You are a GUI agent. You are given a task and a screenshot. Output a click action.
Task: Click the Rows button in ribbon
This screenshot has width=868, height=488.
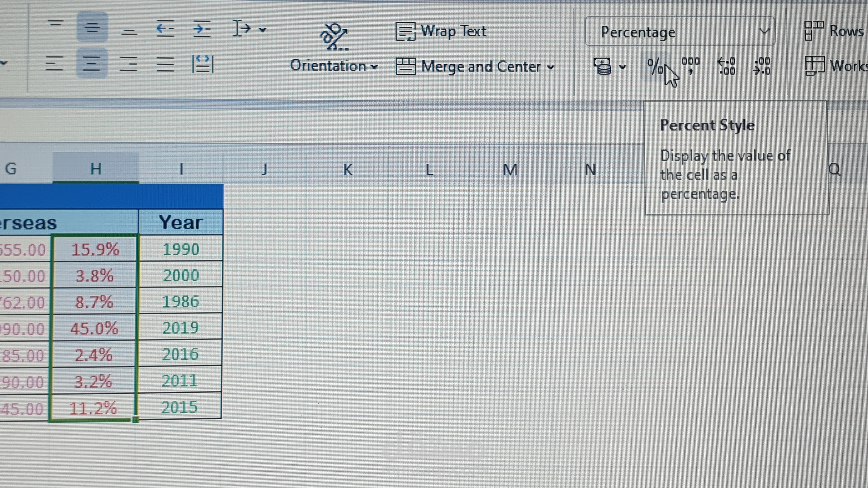[834, 31]
